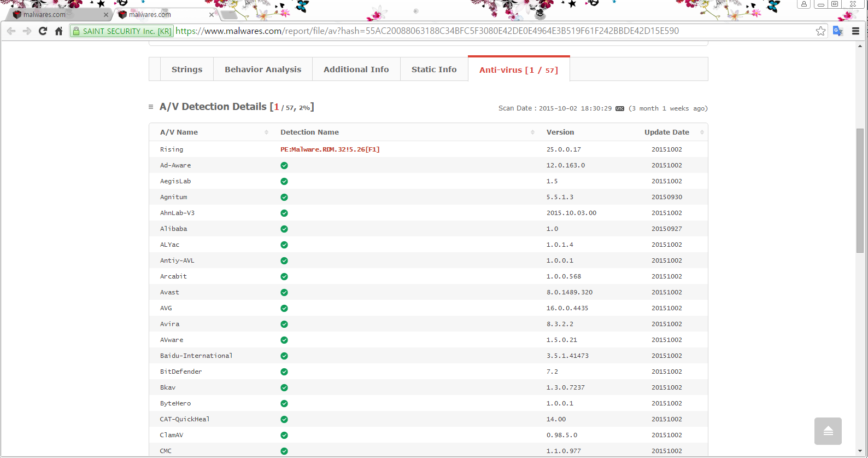Screen dimensions: 868x458
Task: Click CAT-QuickHeal clean check icon
Action: point(284,419)
